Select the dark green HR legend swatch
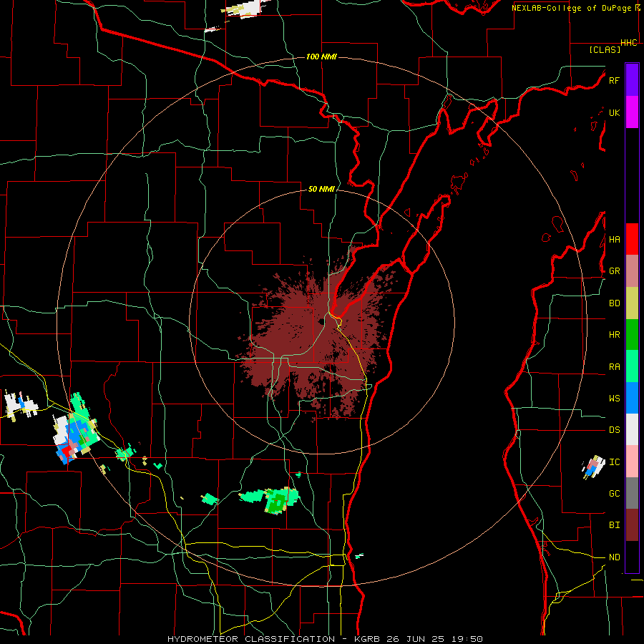Image resolution: width=644 pixels, height=644 pixels. (x=632, y=335)
